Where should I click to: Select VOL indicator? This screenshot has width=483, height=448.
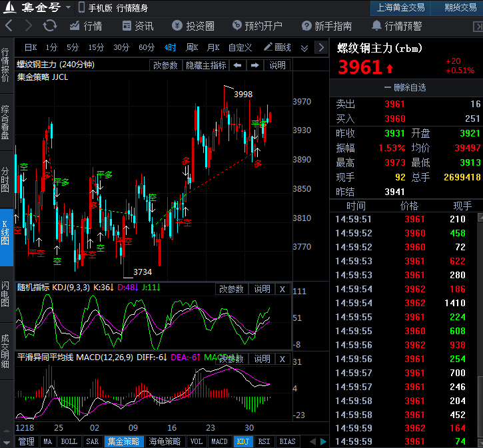click(197, 441)
